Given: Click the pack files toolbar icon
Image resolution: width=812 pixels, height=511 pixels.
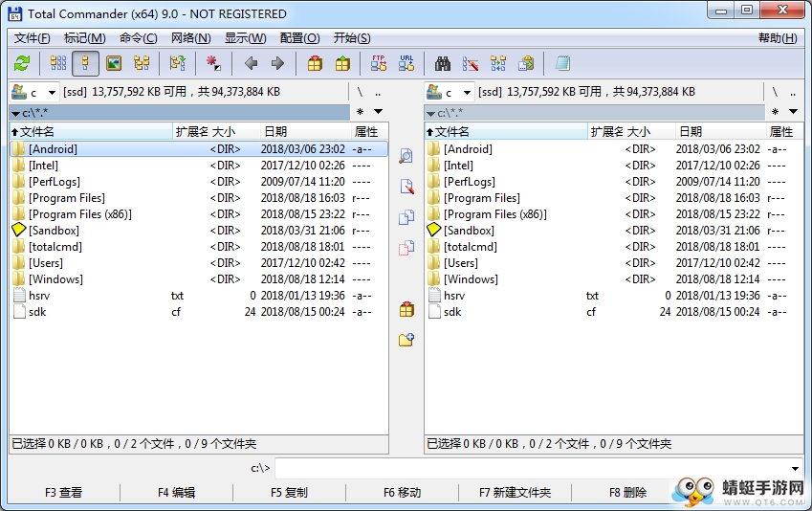Looking at the screenshot, I should tap(315, 64).
